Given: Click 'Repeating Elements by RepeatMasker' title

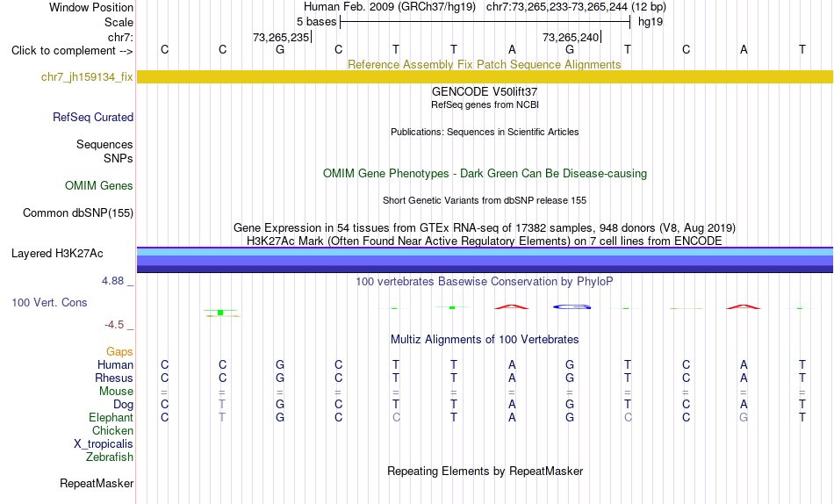Looking at the screenshot, I should (x=485, y=471).
